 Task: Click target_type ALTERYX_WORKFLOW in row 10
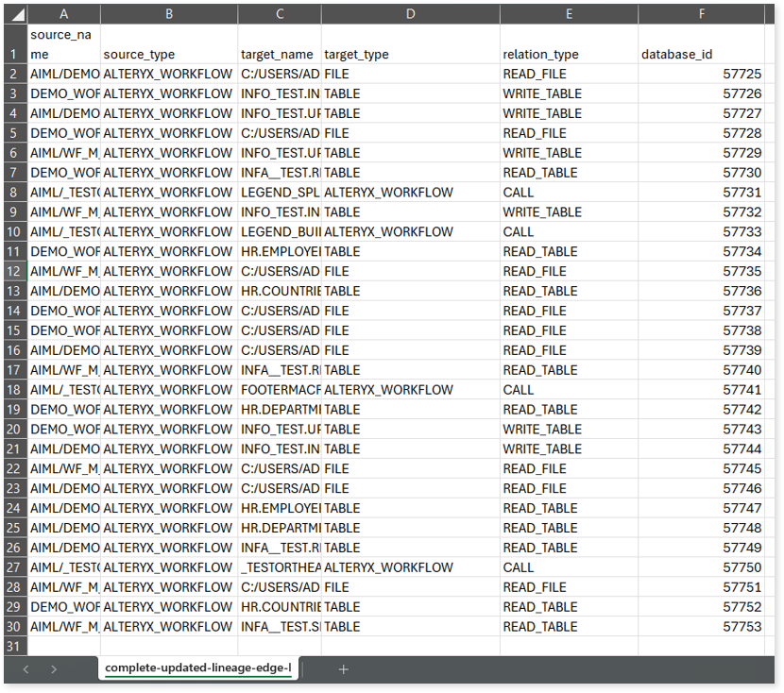tap(411, 232)
